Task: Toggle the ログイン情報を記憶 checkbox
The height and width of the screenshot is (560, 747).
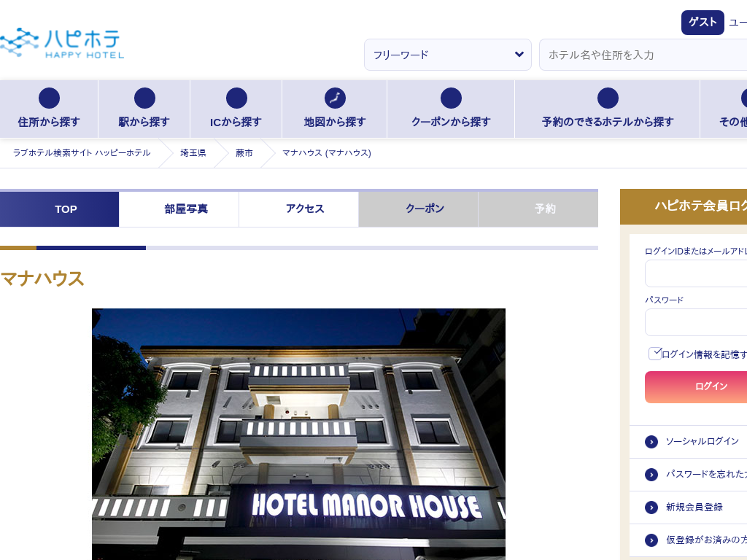Action: click(655, 354)
